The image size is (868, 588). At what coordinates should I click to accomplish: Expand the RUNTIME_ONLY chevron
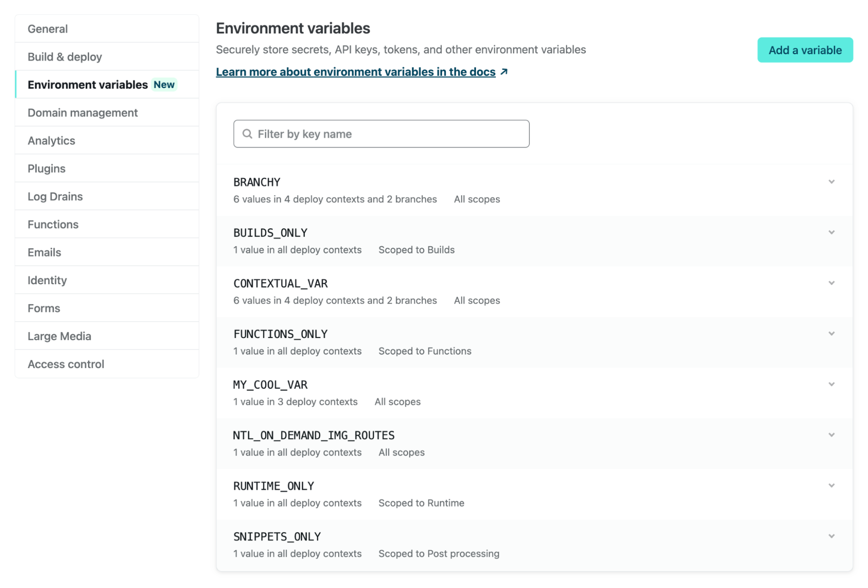[x=831, y=486]
